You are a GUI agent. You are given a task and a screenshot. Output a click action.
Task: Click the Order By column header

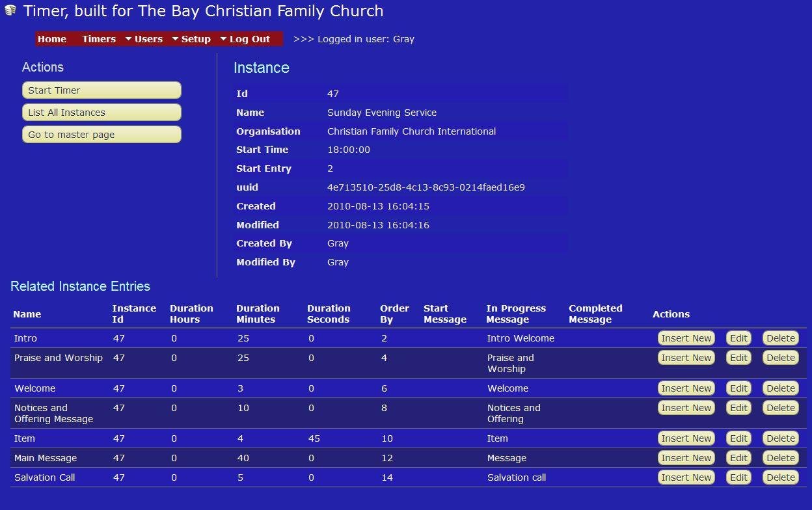[x=394, y=314]
